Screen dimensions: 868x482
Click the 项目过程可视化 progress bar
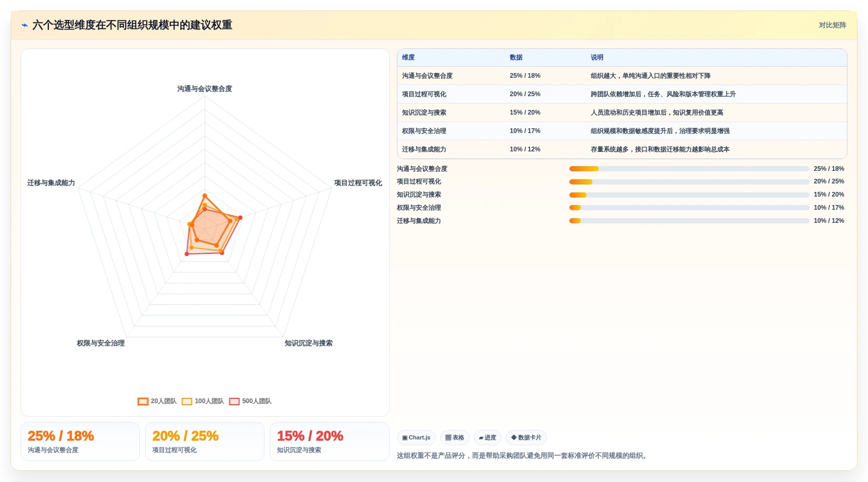[689, 182]
